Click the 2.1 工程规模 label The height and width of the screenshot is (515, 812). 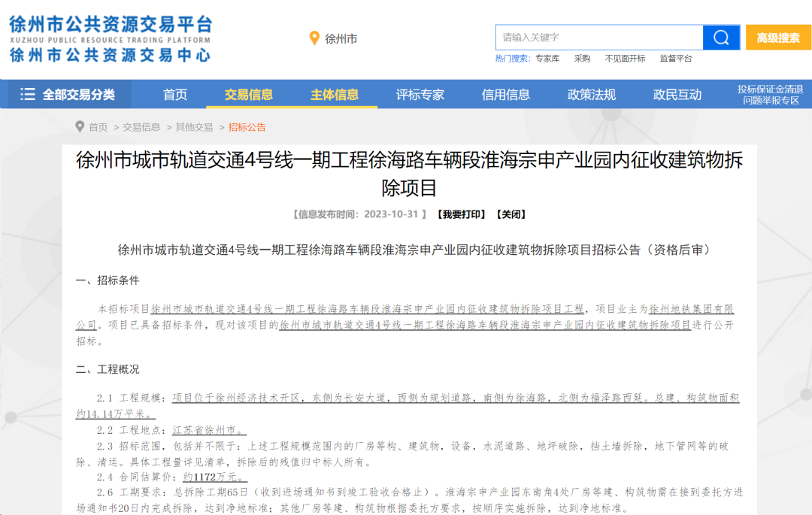pos(131,398)
